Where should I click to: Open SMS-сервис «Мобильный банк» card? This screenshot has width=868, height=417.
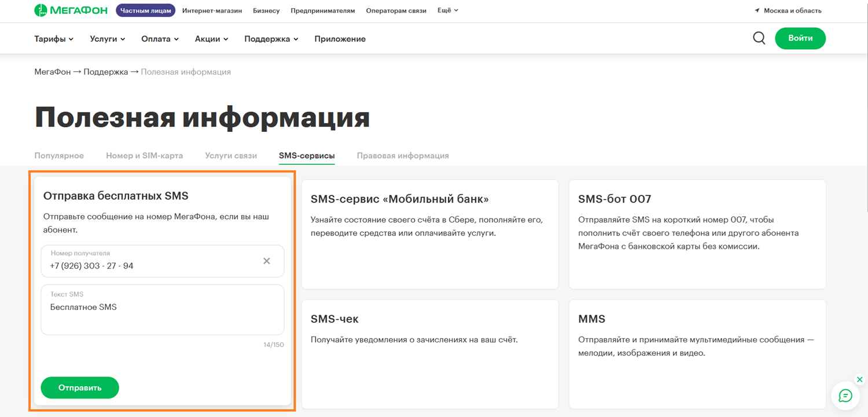430,234
